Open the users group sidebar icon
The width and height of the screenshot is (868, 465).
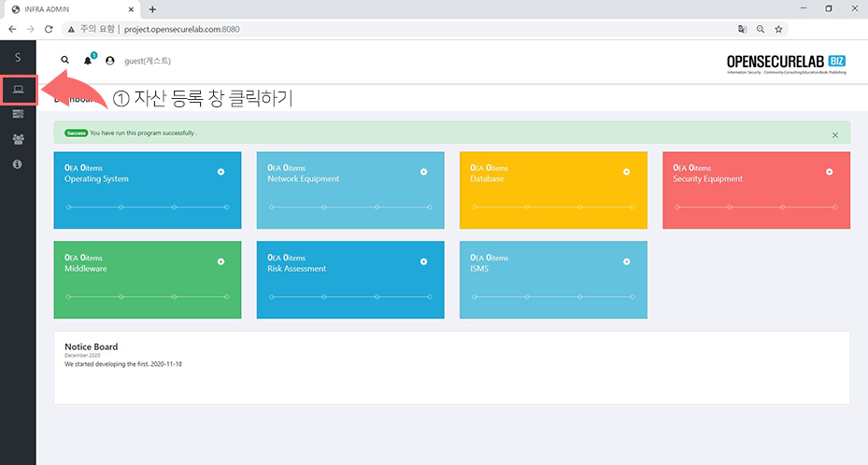[18, 139]
